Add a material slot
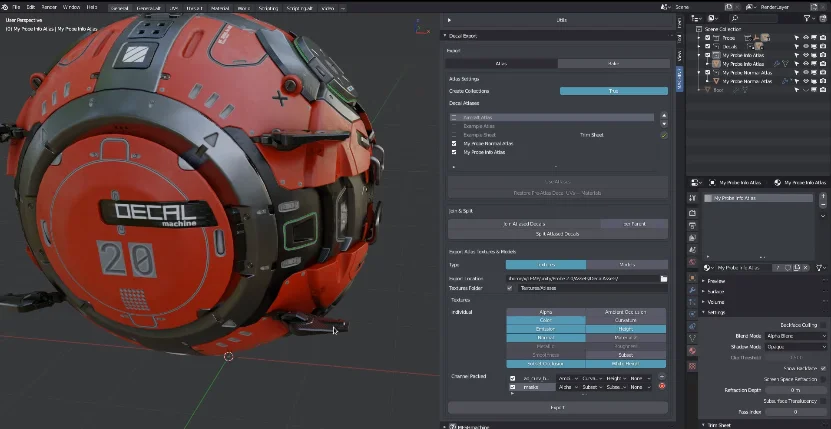 click(x=823, y=197)
